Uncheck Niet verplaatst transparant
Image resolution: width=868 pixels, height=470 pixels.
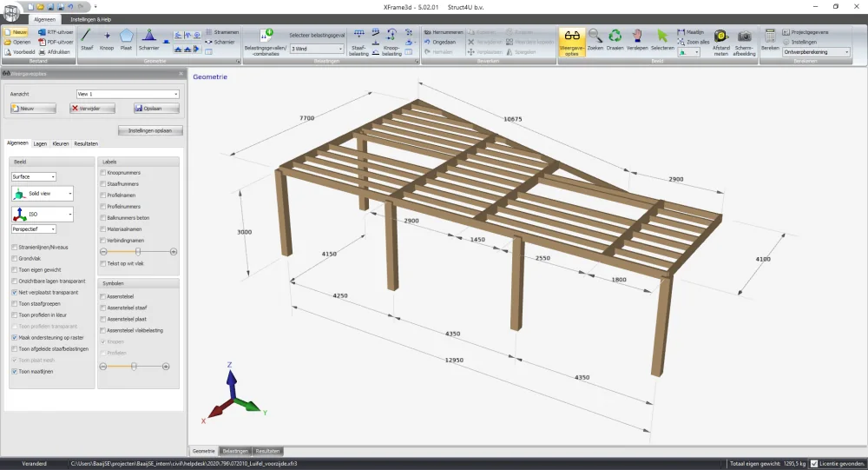click(x=15, y=292)
